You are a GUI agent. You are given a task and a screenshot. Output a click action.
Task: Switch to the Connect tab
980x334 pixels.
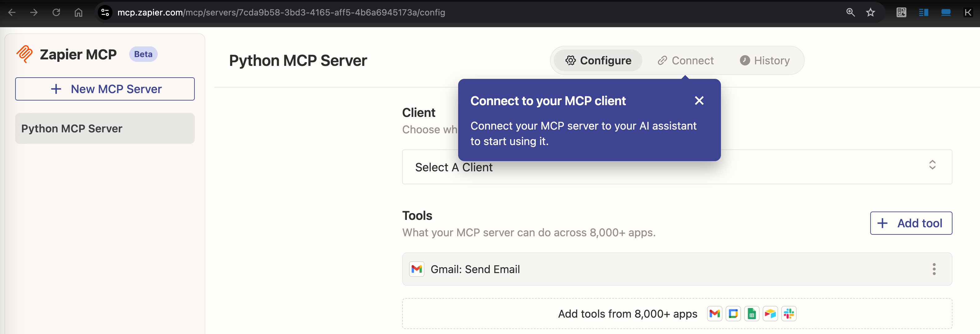[686, 61]
